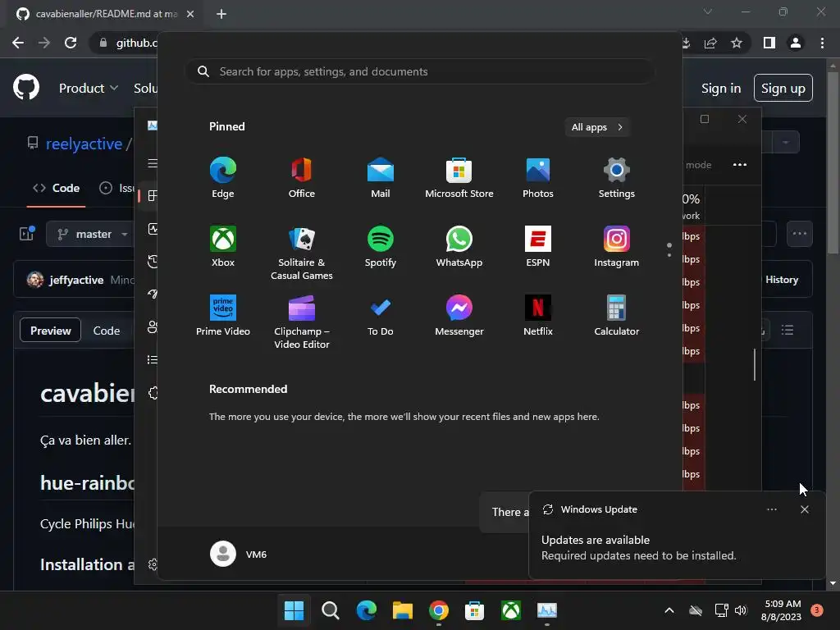Open Messenger
Screen dimensions: 840x630
tap(459, 316)
